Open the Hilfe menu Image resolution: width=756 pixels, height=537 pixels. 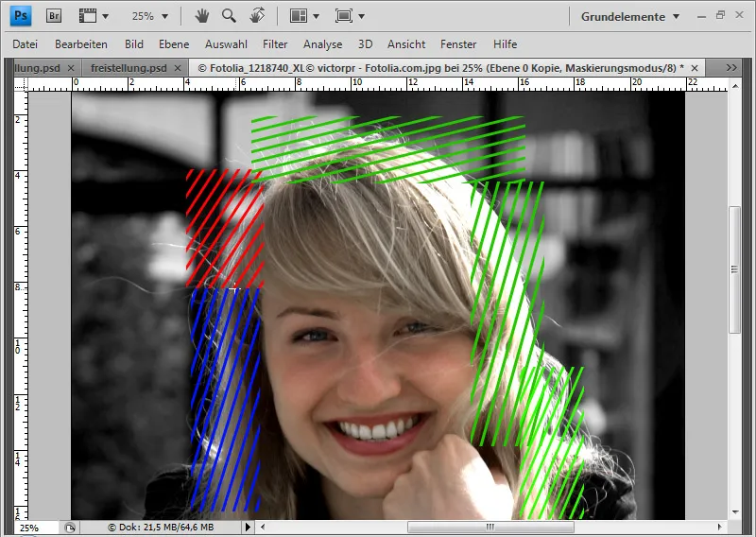coord(505,44)
